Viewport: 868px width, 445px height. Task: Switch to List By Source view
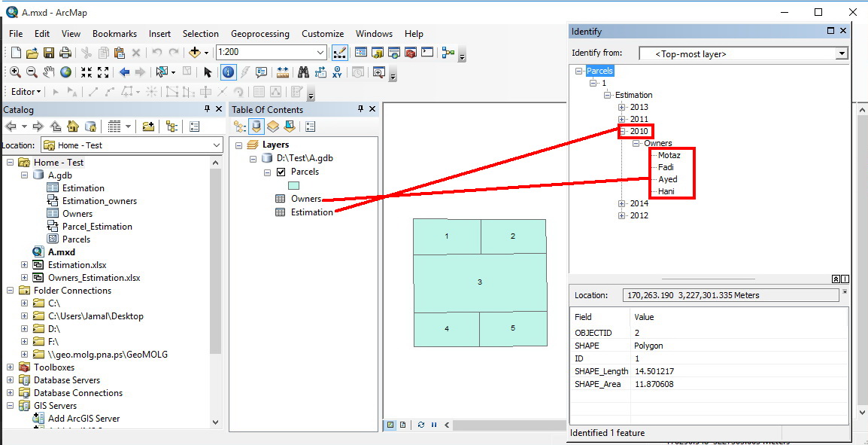[256, 127]
